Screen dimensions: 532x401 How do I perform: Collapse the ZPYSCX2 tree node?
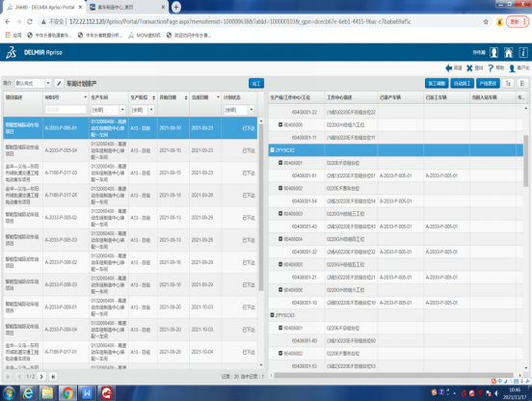[272, 150]
